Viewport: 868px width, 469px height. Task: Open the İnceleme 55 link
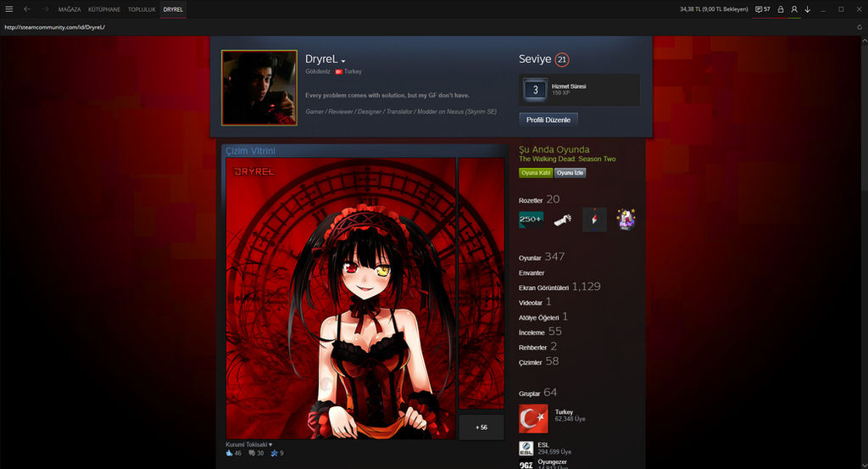(x=540, y=332)
